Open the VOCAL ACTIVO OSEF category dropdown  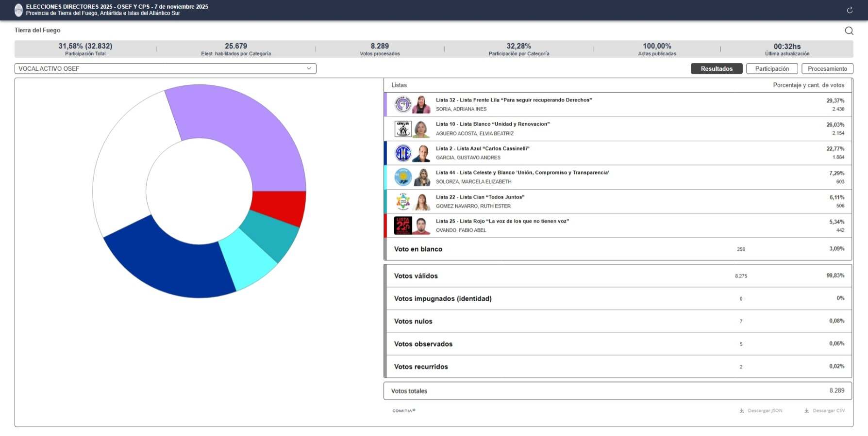165,69
